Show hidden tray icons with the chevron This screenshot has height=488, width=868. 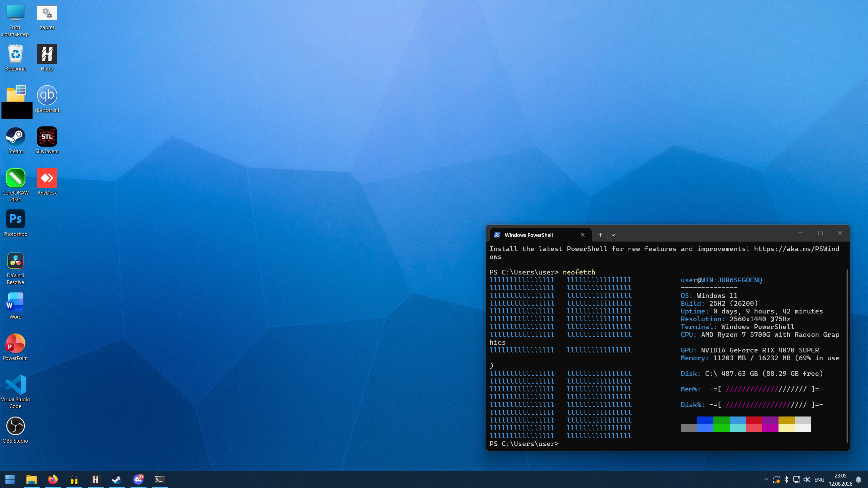coord(766,480)
